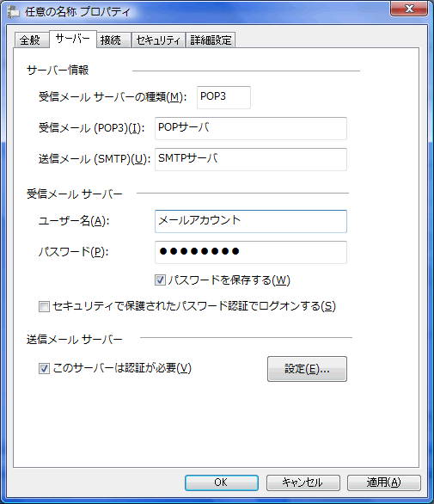434x504 pixels.
Task: Uncheck このサーバーは認証が必要 checkbox
Action: [x=44, y=368]
